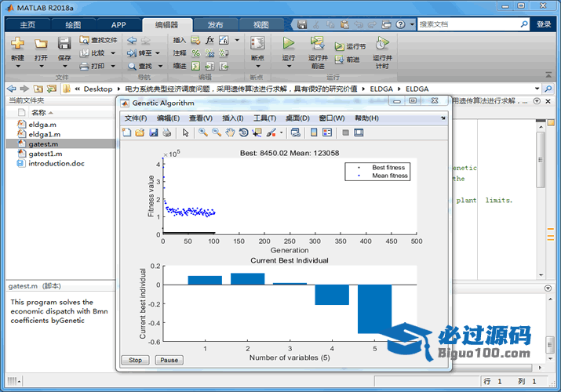The height and width of the screenshot is (392, 561).
Task: Click Show Plot Tools and Dock icon
Action: pos(359,132)
